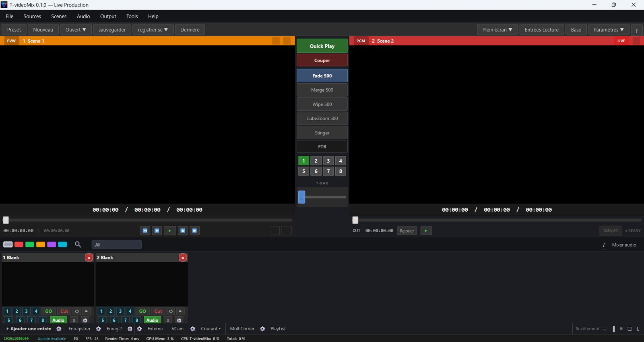Expand the registrer sc dropdown

(153, 30)
